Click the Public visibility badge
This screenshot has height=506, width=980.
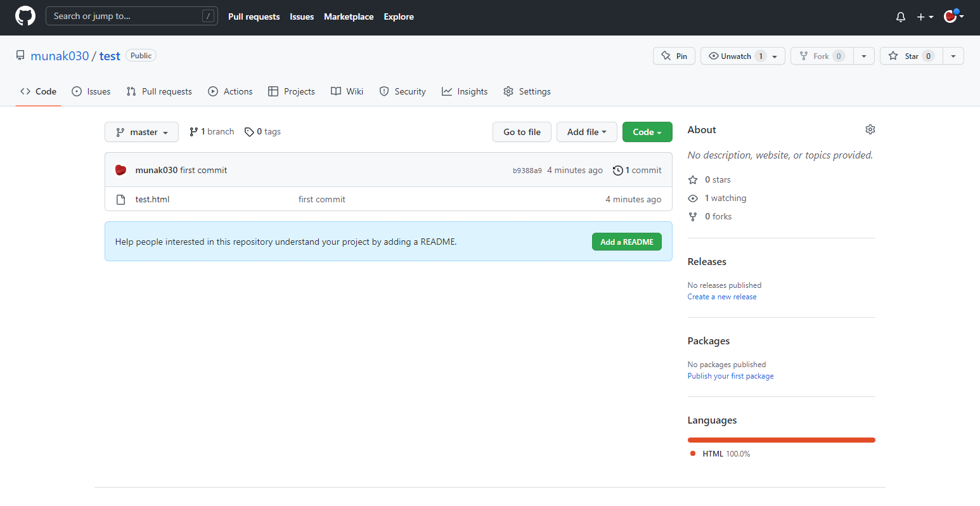click(x=141, y=56)
